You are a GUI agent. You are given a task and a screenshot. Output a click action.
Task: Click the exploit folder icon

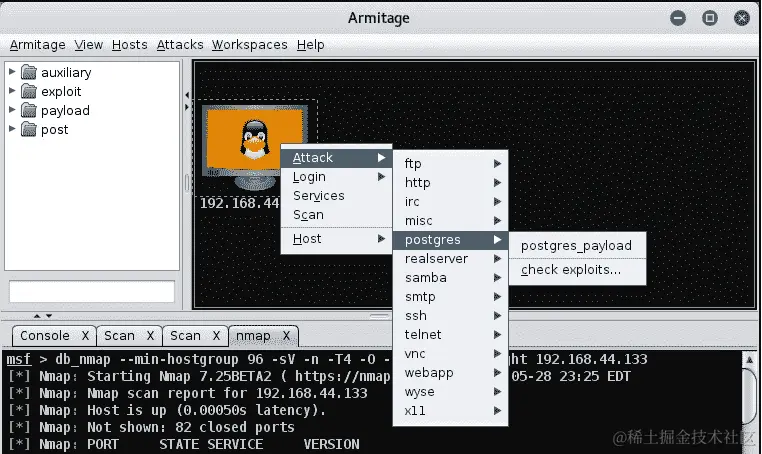29,91
